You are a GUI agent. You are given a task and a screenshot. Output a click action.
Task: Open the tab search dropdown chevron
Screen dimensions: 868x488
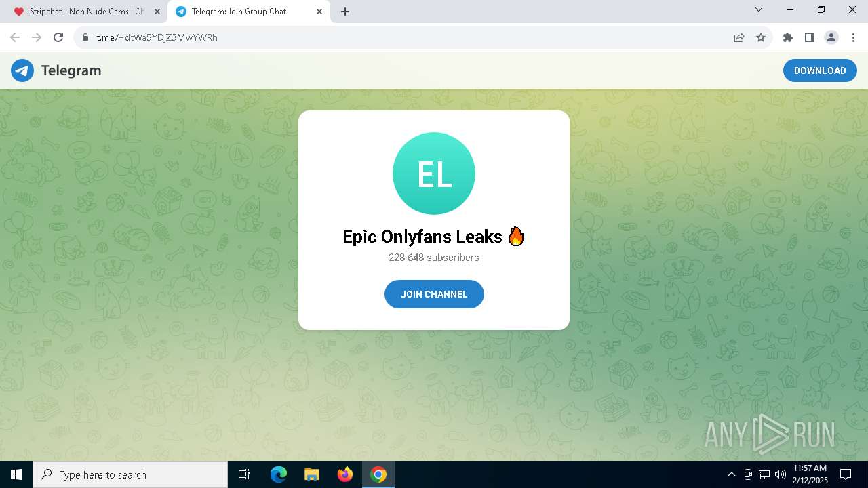pyautogui.click(x=759, y=9)
